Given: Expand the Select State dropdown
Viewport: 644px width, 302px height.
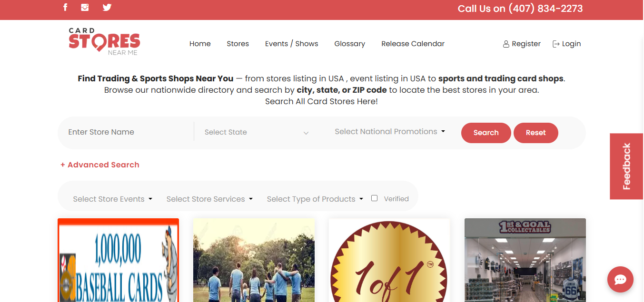Looking at the screenshot, I should [257, 132].
